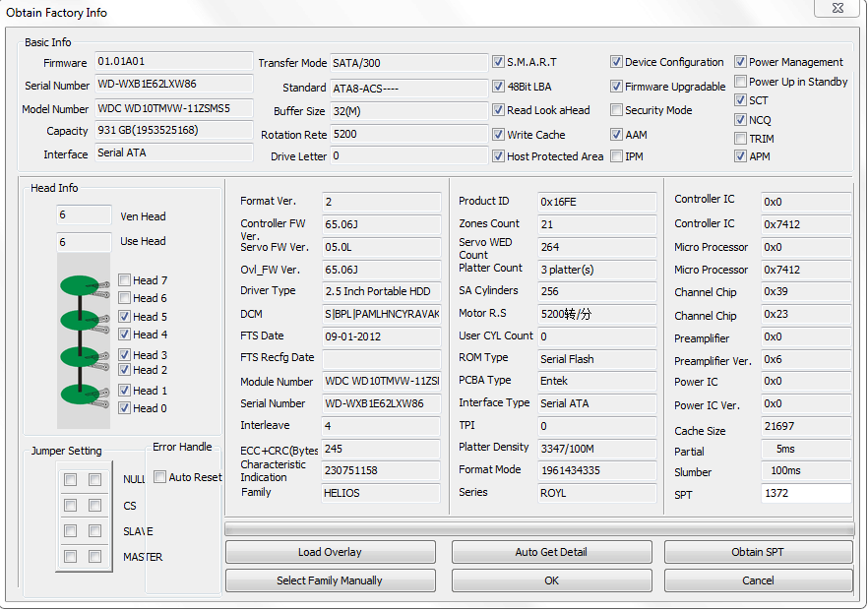Uncheck the Head 1 checkbox
Image resolution: width=868 pixels, height=610 pixels.
point(125,391)
